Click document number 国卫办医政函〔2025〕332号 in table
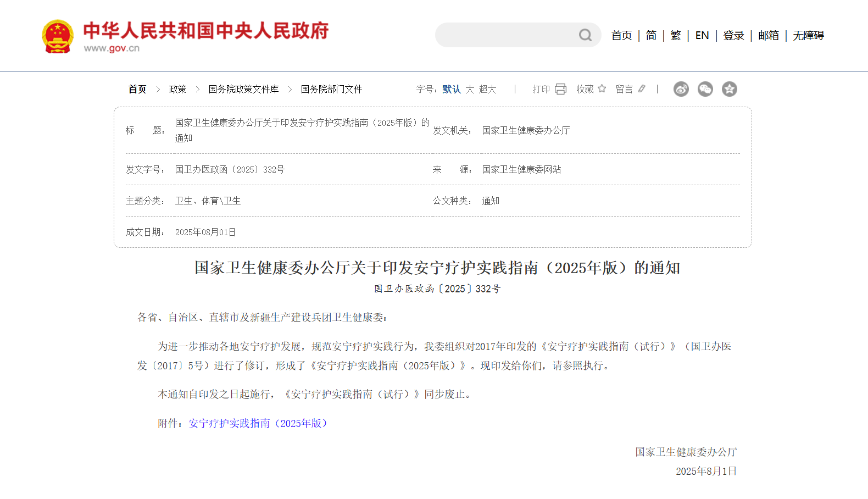This screenshot has height=499, width=868. click(230, 169)
